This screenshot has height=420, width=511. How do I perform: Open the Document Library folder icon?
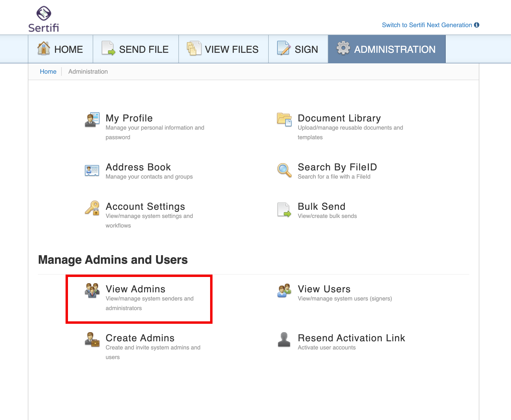coord(284,119)
